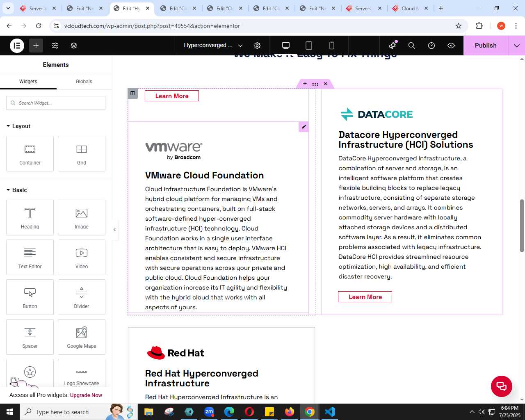Collapse the Layout section
Screen dimensions: 525x420
[18, 126]
